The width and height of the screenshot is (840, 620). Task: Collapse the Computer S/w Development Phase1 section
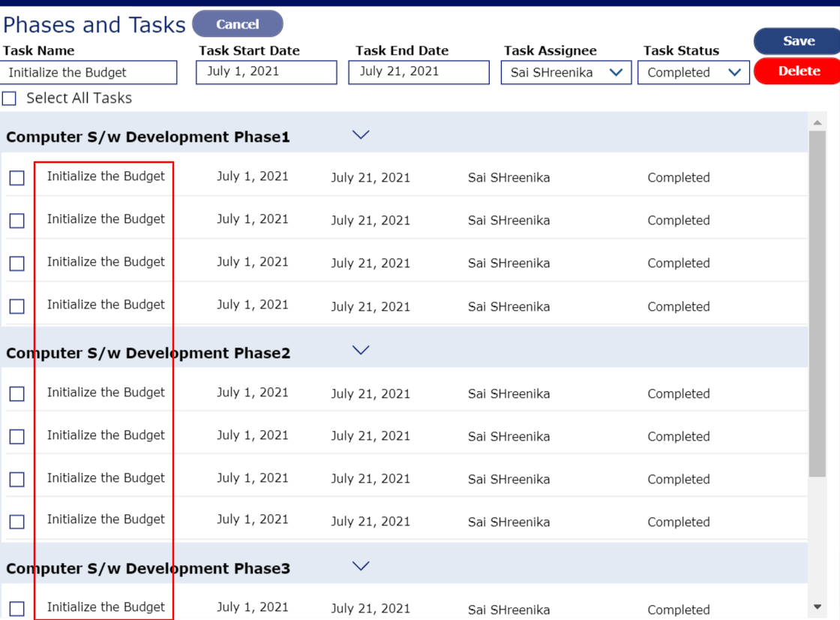361,134
